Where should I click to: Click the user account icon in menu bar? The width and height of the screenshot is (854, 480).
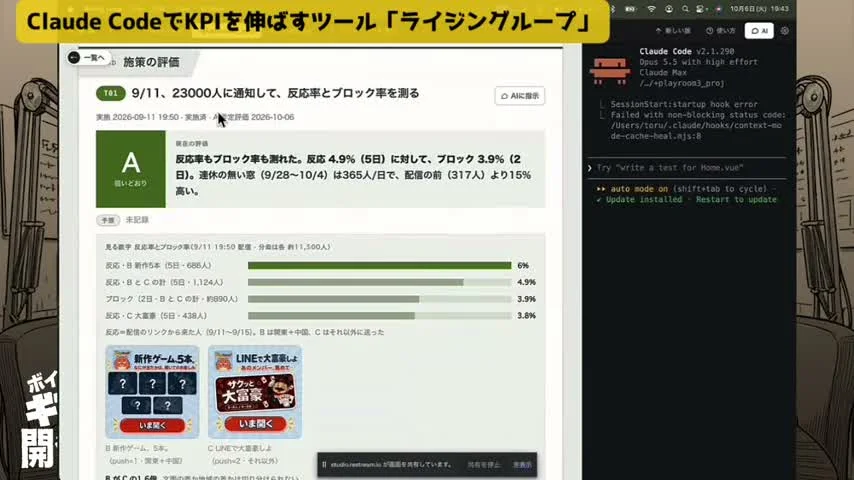(669, 9)
